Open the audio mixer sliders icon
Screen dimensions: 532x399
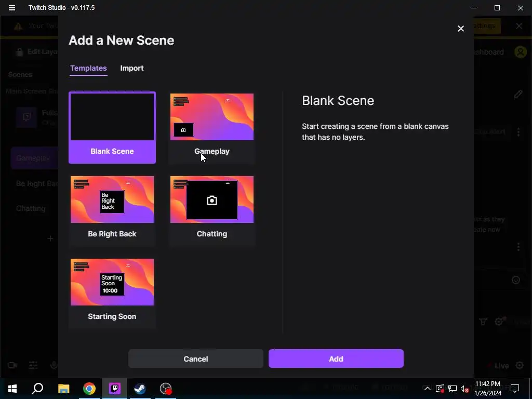coord(33,365)
